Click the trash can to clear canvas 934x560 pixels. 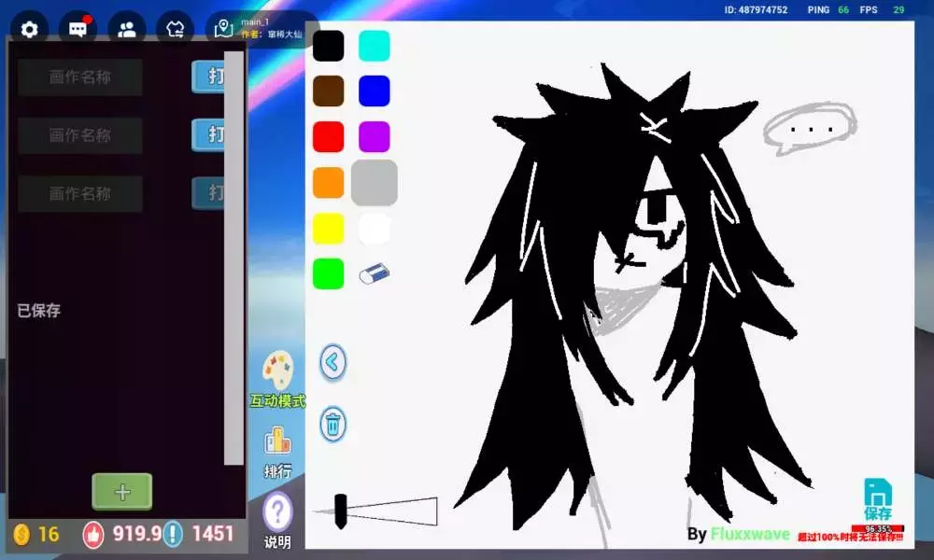(x=333, y=425)
